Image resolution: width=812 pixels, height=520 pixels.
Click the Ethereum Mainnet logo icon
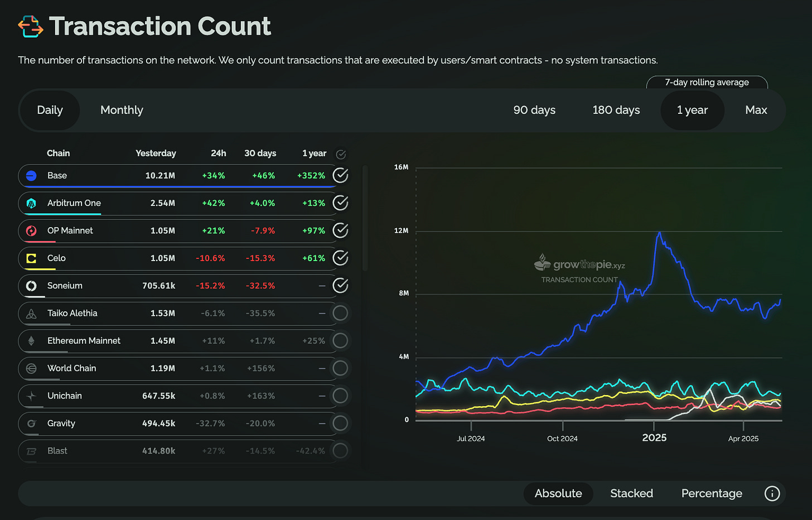click(x=31, y=341)
